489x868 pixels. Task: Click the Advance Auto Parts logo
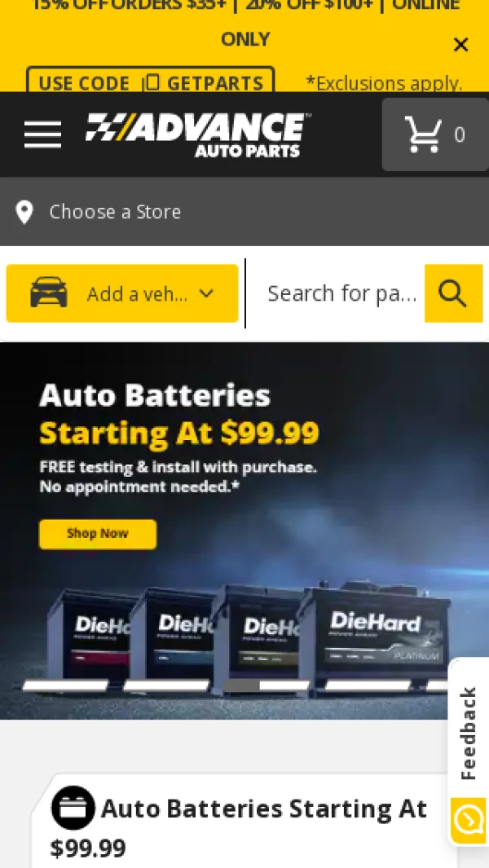pyautogui.click(x=198, y=135)
